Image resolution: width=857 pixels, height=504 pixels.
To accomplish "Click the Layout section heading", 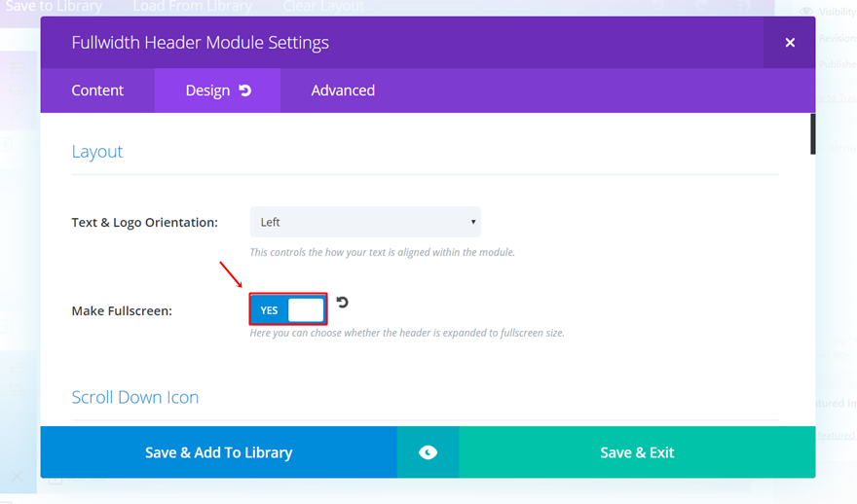I will [97, 152].
